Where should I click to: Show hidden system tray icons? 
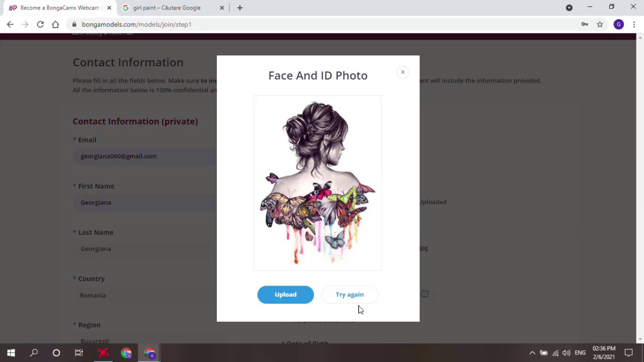point(532,353)
